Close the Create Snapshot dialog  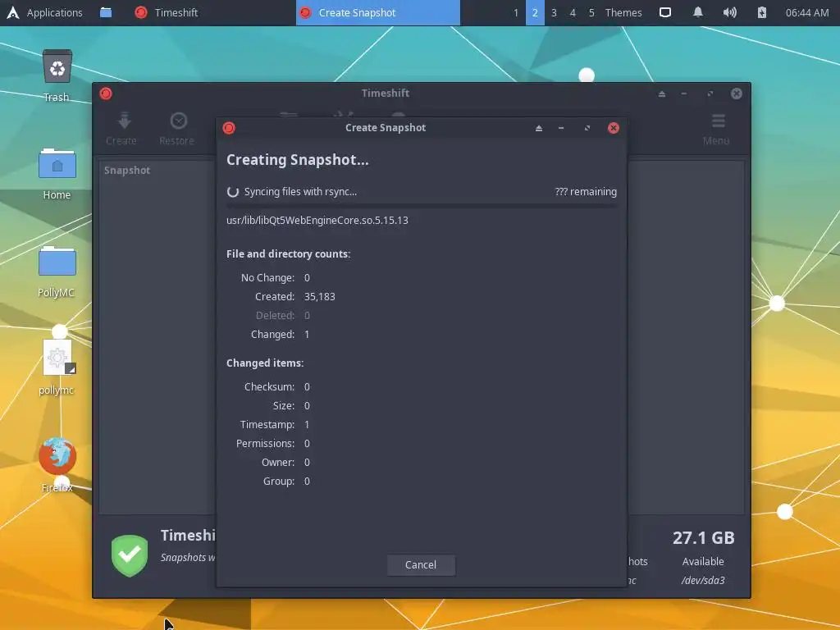(614, 128)
